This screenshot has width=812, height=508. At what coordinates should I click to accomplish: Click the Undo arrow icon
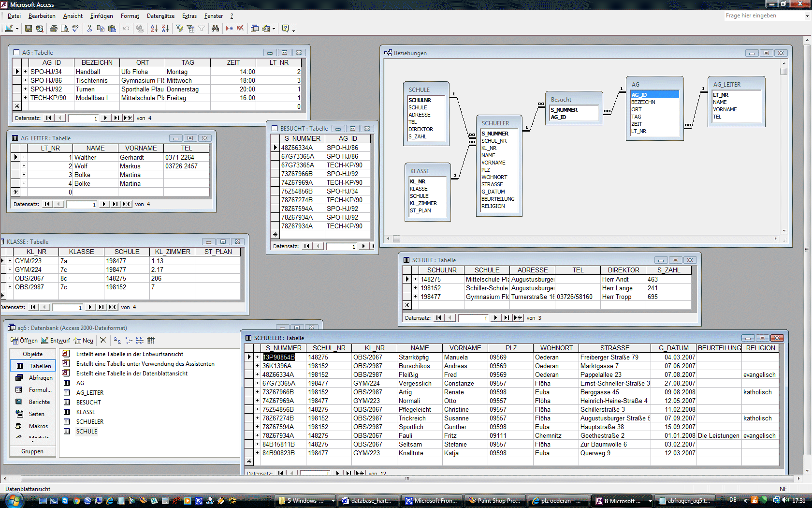pos(126,29)
